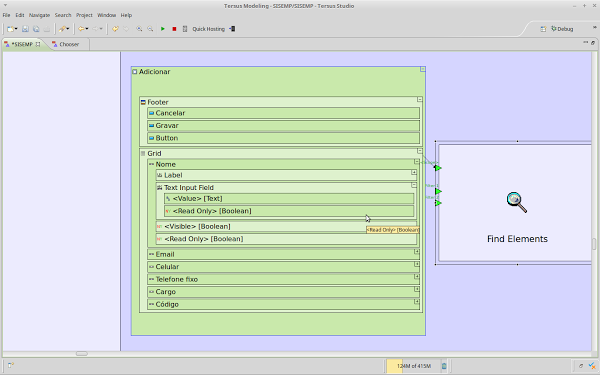This screenshot has height=375, width=600.
Task: Click the Quick Hosting button
Action: tap(209, 29)
